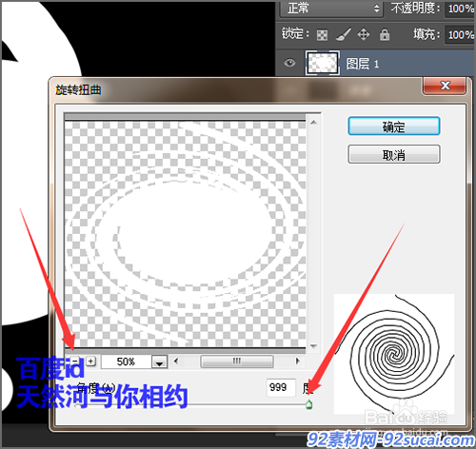Image resolution: width=476 pixels, height=449 pixels.
Task: Click the angle slider handle
Action: coord(308,404)
